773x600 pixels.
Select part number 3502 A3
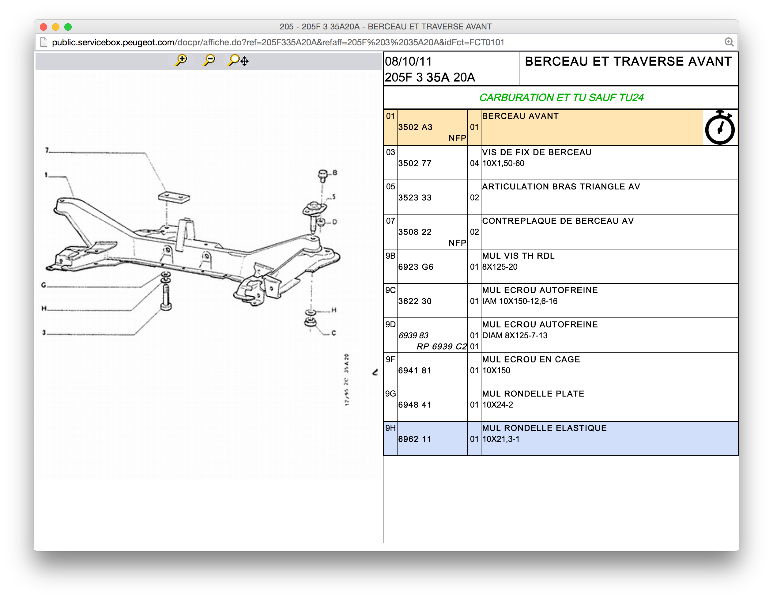[x=415, y=127]
